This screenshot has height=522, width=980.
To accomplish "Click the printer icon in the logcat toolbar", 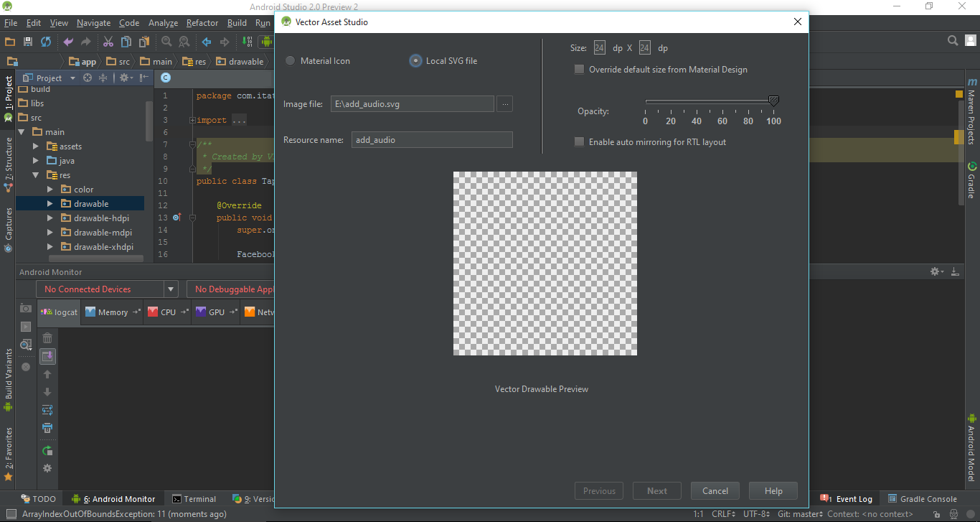I will click(47, 428).
